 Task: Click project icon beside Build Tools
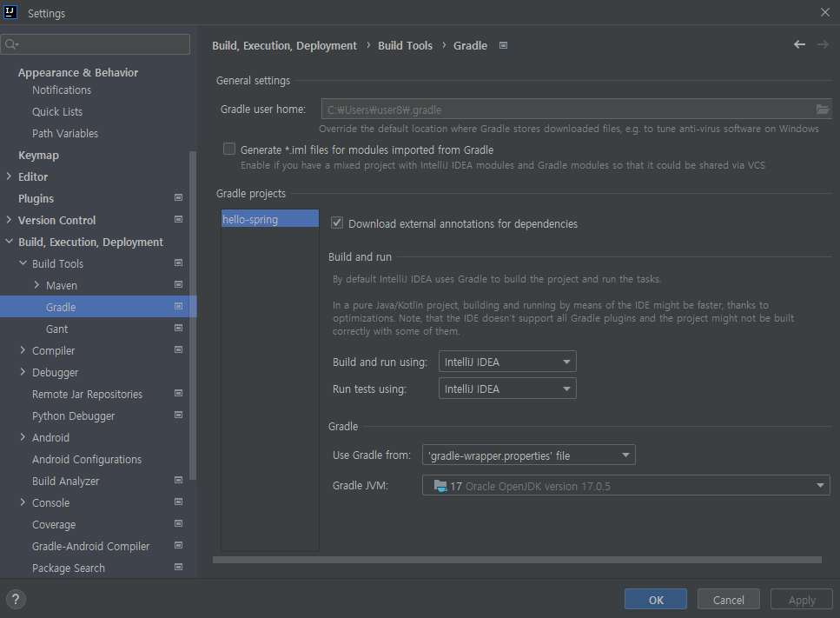179,262
